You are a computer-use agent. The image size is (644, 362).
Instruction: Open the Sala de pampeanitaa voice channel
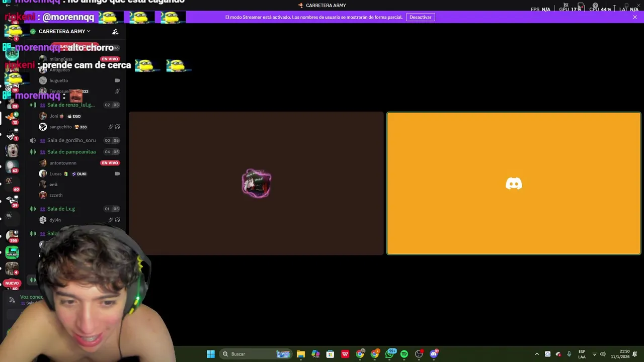(71, 152)
